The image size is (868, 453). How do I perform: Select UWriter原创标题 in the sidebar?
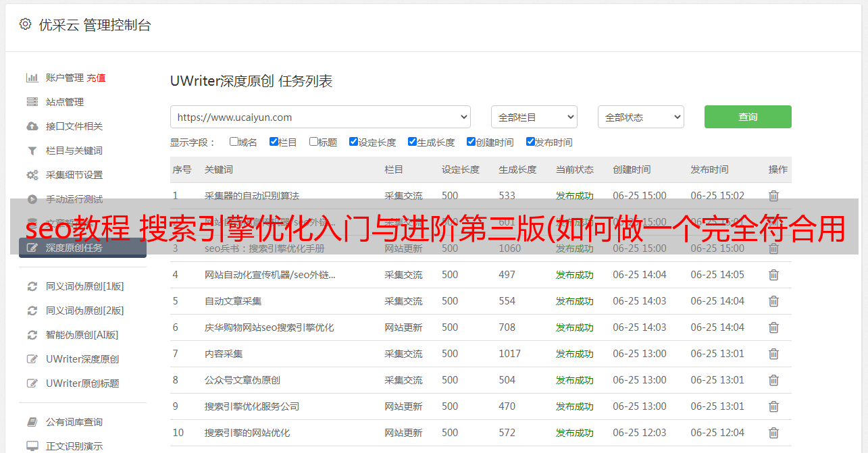click(82, 383)
